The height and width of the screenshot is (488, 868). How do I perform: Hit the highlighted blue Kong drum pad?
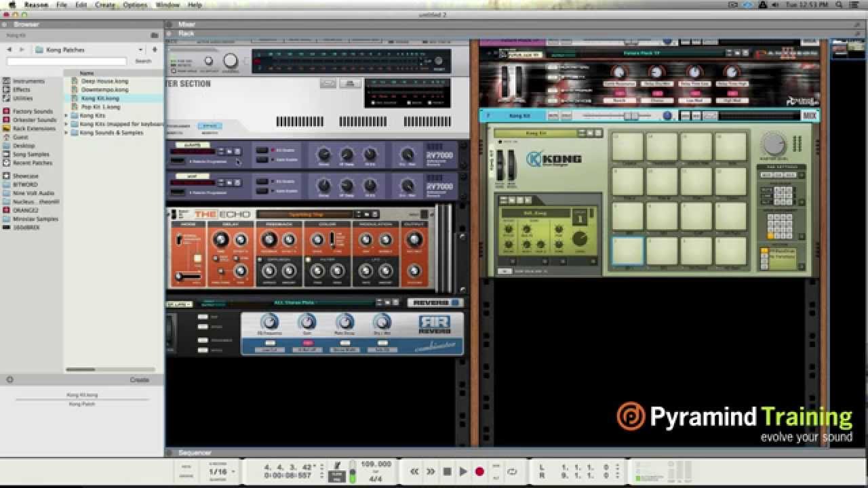627,251
